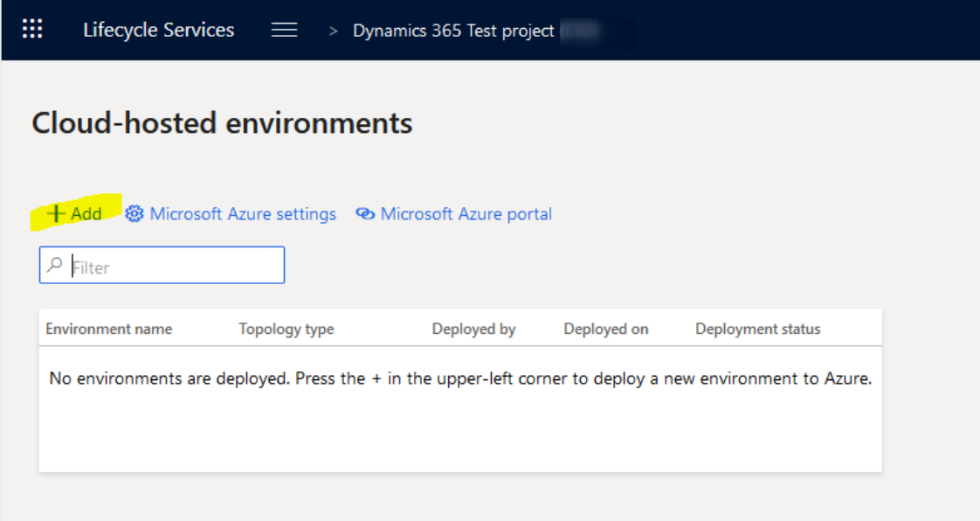980x521 pixels.
Task: Sort by Deployed on column header
Action: tap(605, 329)
